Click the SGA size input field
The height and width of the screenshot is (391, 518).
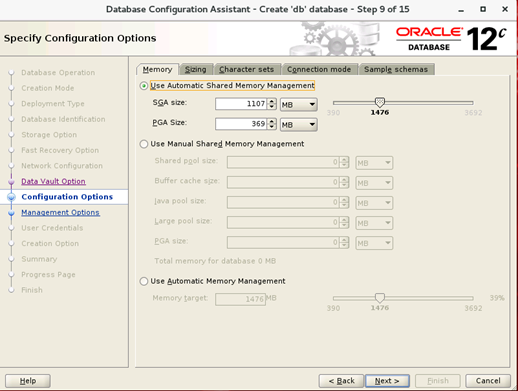pyautogui.click(x=241, y=104)
